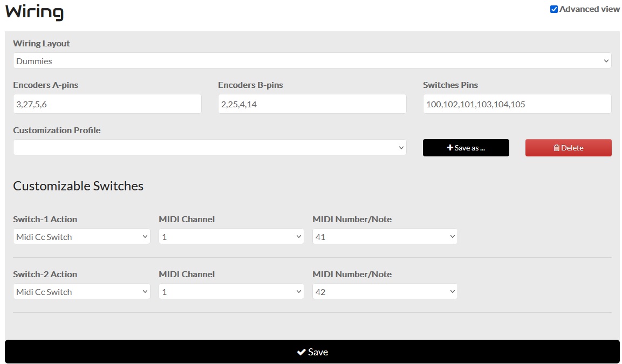Open the Wiring Layout dropdown showing Dummies
Screen dimensions: 622x364
[312, 60]
